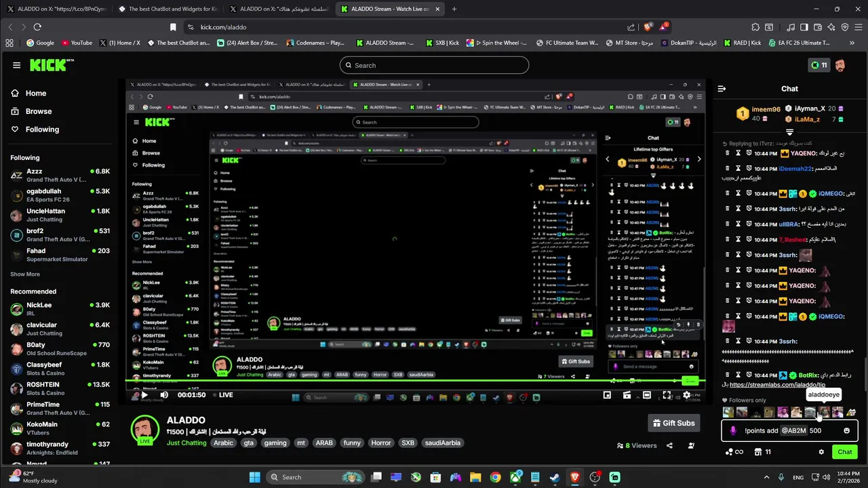Select the Arabic stream tag
The image size is (868, 488).
[223, 443]
